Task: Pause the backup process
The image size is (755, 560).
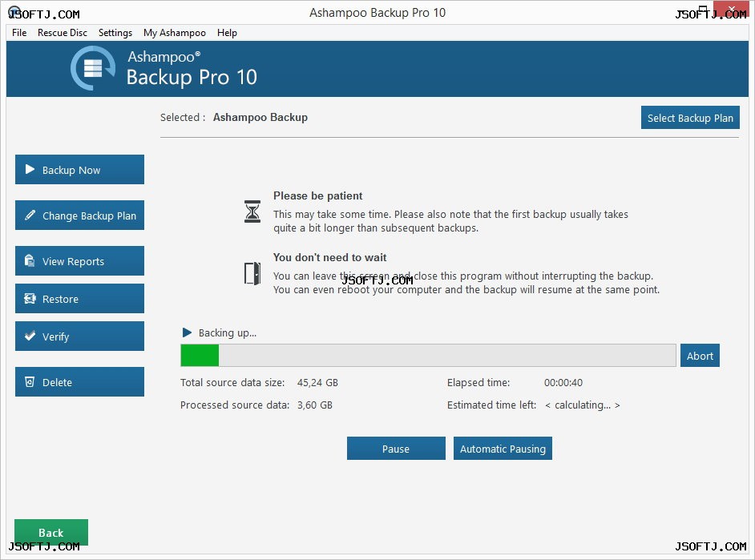Action: pos(396,449)
